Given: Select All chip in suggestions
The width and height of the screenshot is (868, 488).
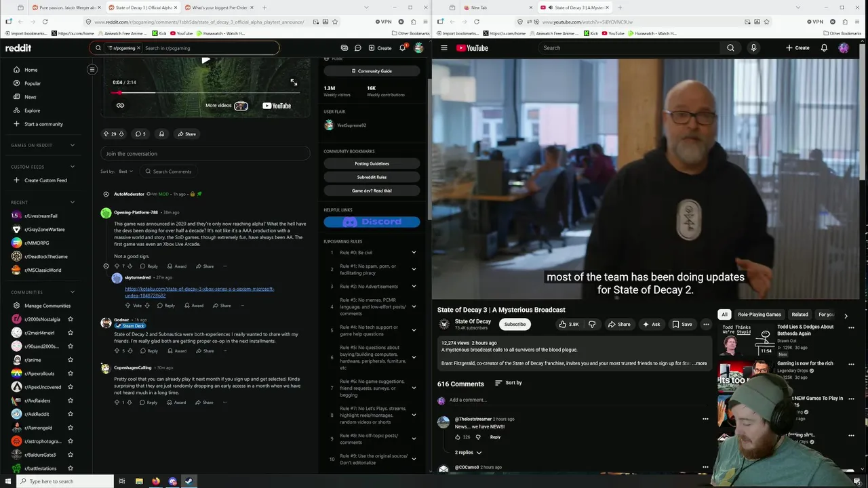Looking at the screenshot, I should point(724,314).
